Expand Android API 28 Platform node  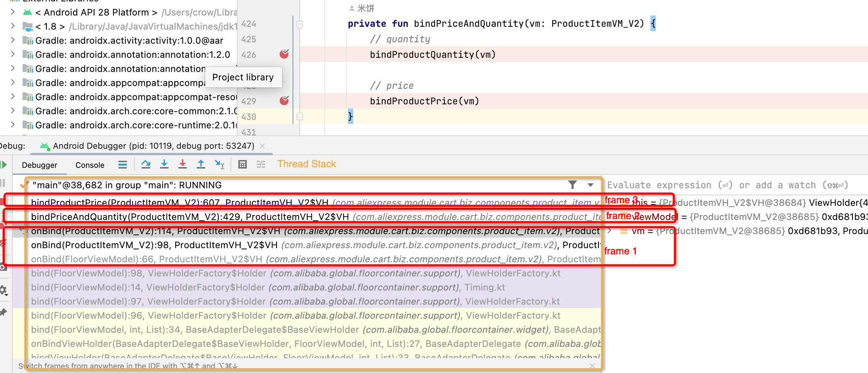tap(13, 12)
